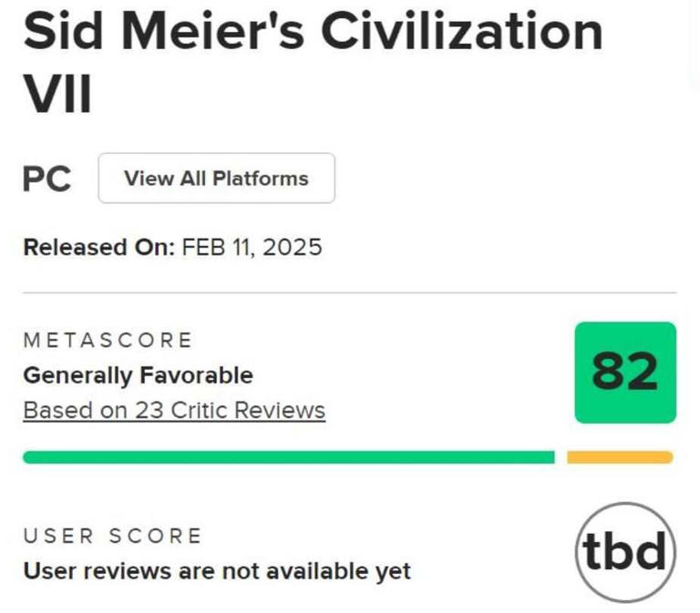Click the word Platforms on the button

[x=262, y=179]
